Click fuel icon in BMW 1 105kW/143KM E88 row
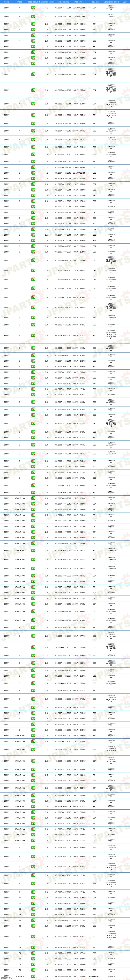Viewport: 130px width, 980px height. point(34,58)
